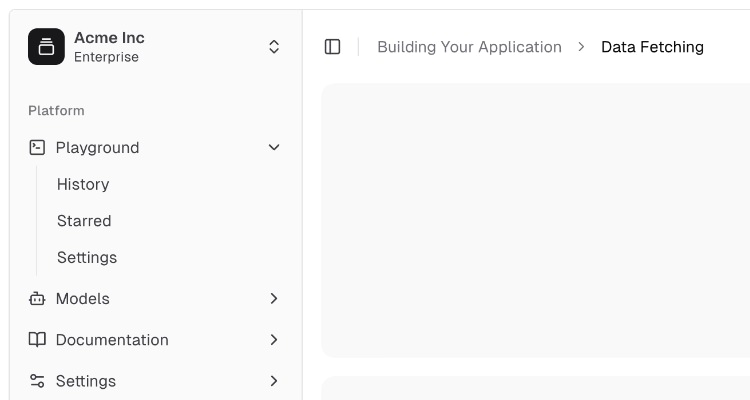Click the Documentation book icon
The height and width of the screenshot is (400, 750).
(37, 340)
